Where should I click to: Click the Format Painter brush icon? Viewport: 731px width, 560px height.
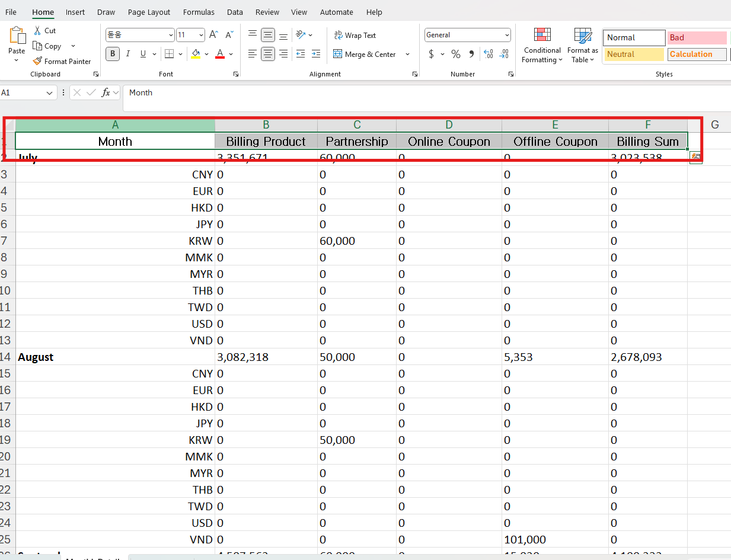click(x=38, y=61)
